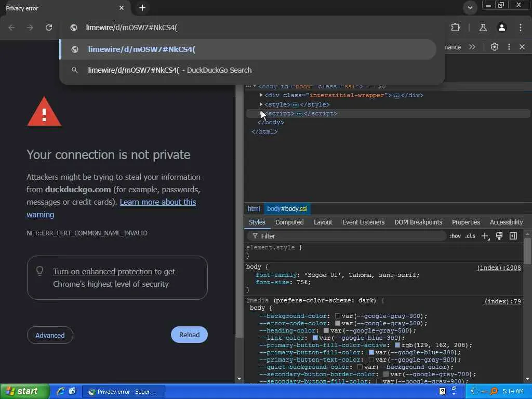Open the --error-code-color swatch

(338, 323)
